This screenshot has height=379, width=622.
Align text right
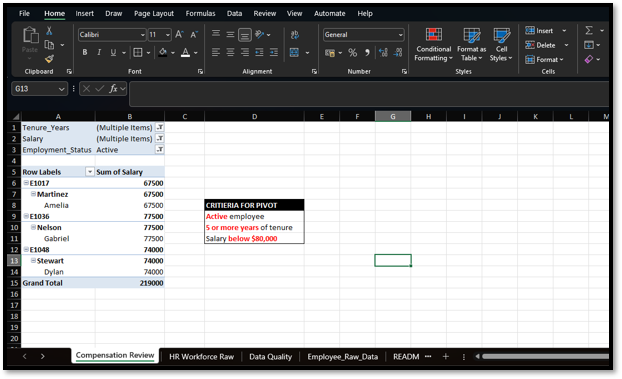(x=245, y=52)
